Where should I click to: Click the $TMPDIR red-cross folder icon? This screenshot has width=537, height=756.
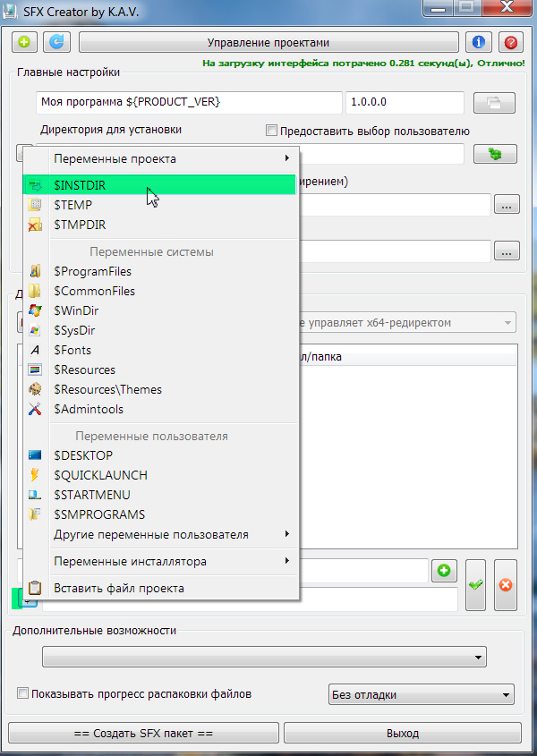click(x=35, y=225)
